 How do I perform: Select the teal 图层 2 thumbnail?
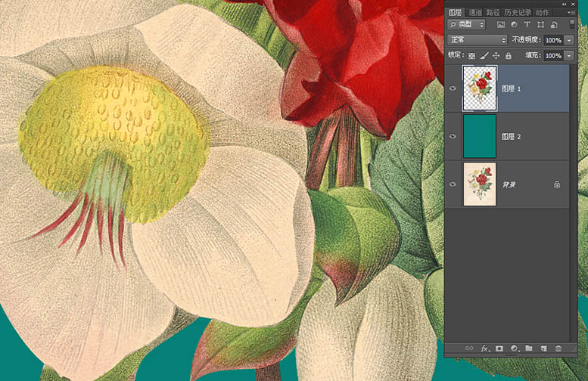[x=480, y=136]
